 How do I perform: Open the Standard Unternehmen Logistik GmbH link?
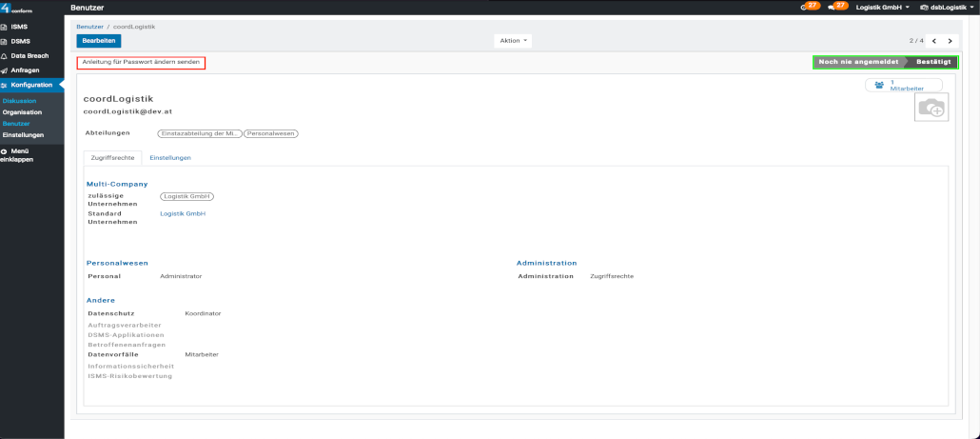[x=183, y=214]
